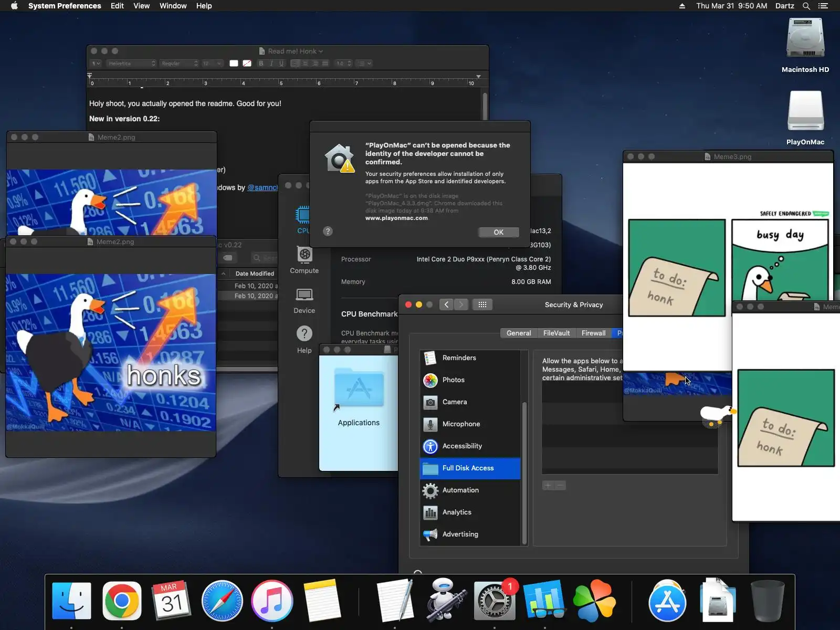
Task: Go back in Security & Privacy
Action: (x=446, y=304)
